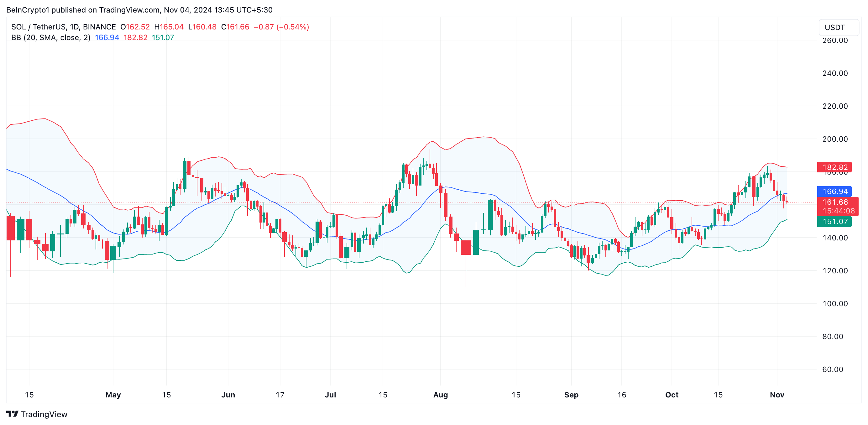Click the blue 166.94 basis price tag
Screen dimensions: 868x425
pos(834,192)
